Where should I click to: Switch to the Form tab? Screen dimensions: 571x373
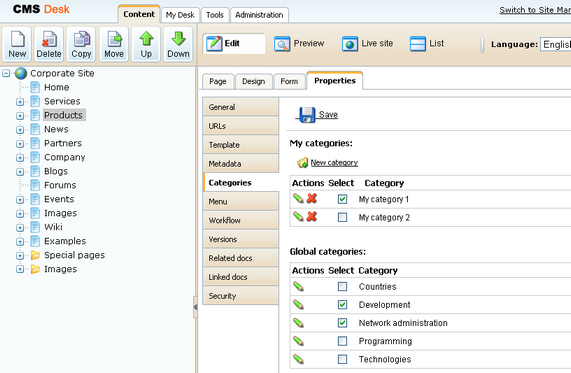[289, 81]
